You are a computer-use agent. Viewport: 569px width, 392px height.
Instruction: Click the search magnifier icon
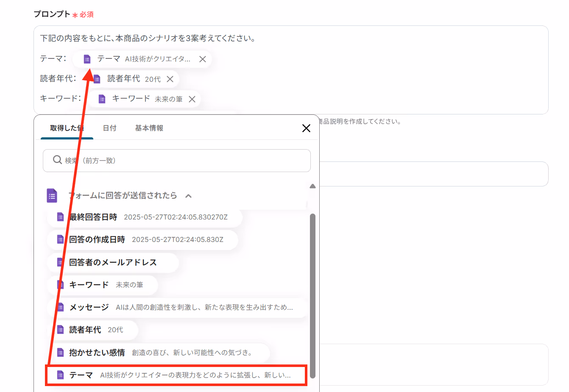57,160
